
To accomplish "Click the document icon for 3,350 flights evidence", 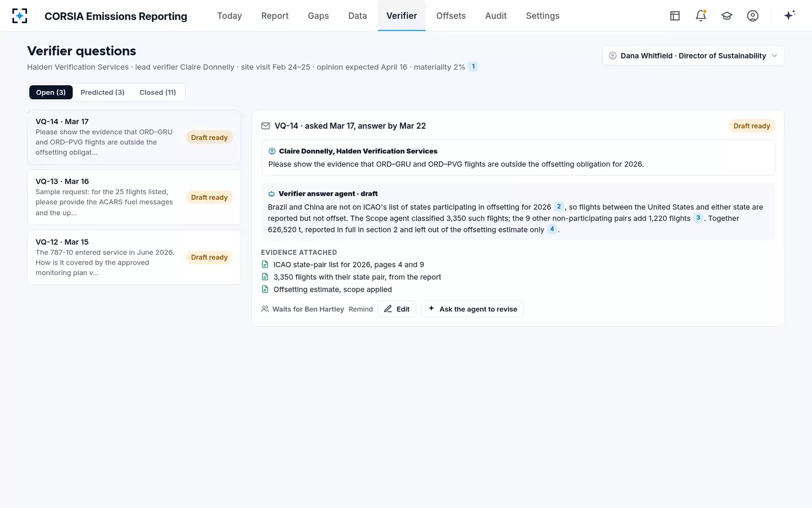I will pos(265,277).
